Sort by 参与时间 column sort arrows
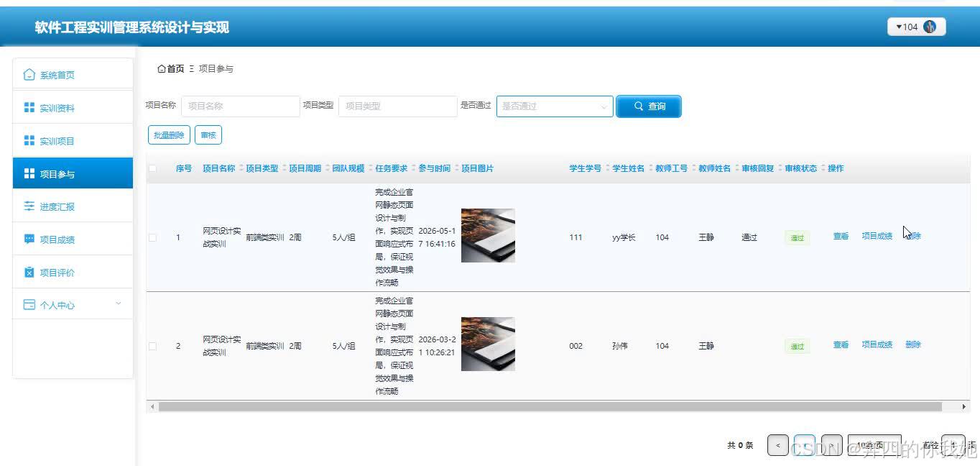Image resolution: width=980 pixels, height=466 pixels. 456,168
